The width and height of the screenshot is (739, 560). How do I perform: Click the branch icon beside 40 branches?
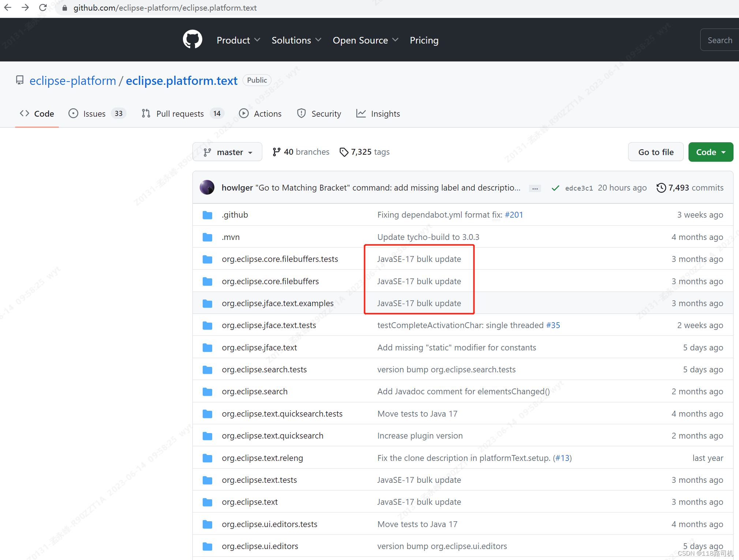pyautogui.click(x=277, y=152)
